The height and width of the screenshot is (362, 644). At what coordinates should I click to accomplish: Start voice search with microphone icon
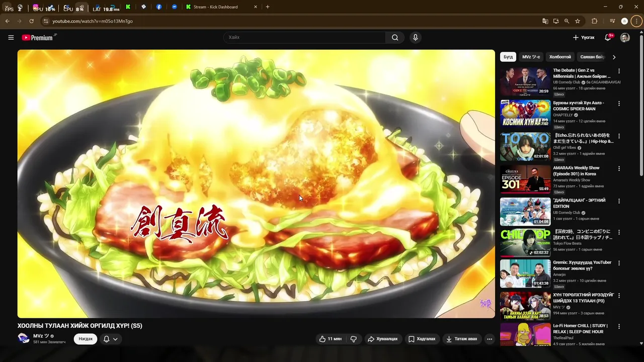(x=415, y=37)
